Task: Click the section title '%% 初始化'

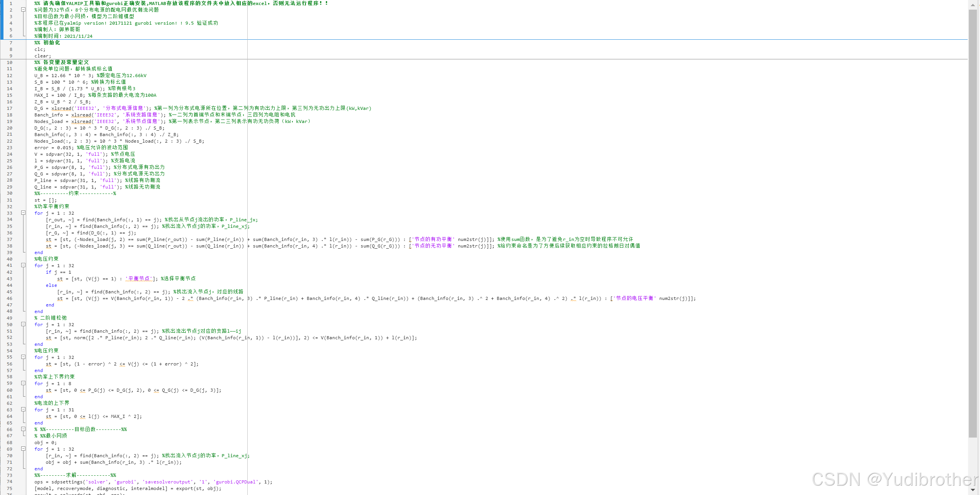Action: tap(47, 43)
